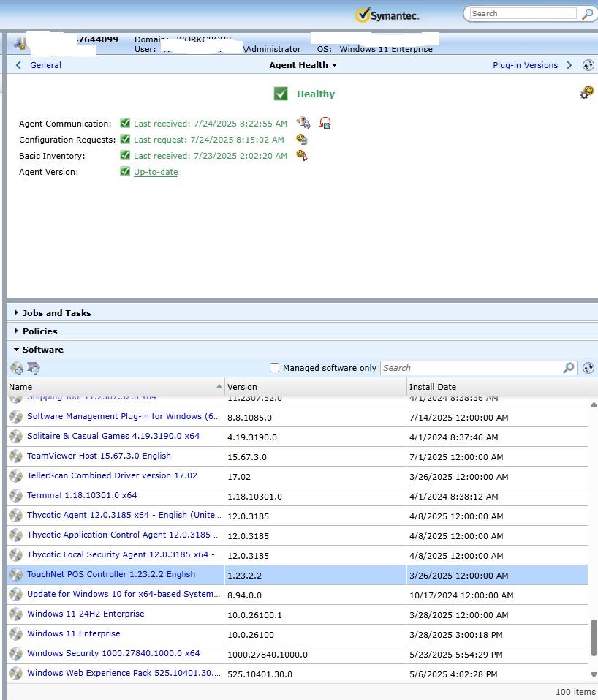Click the disc icon for Windows Security row
The width and height of the screenshot is (598, 700).
15,654
